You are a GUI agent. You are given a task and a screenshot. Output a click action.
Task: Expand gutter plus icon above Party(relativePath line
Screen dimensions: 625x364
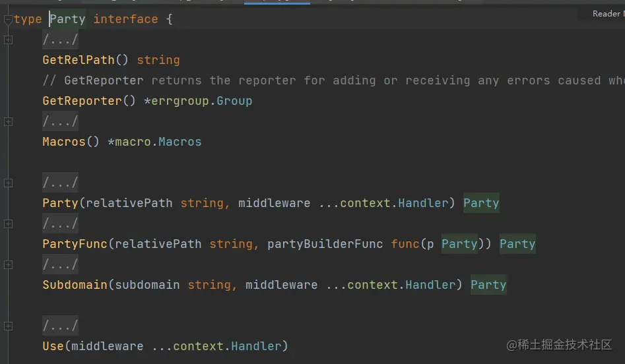tap(8, 183)
